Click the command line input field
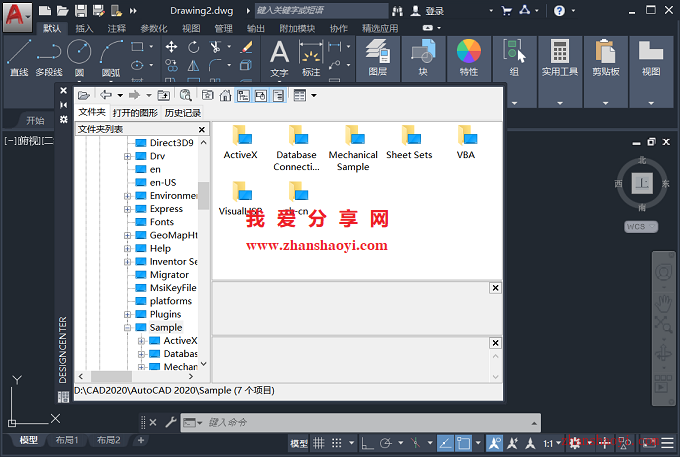The image size is (680, 457). [x=366, y=422]
